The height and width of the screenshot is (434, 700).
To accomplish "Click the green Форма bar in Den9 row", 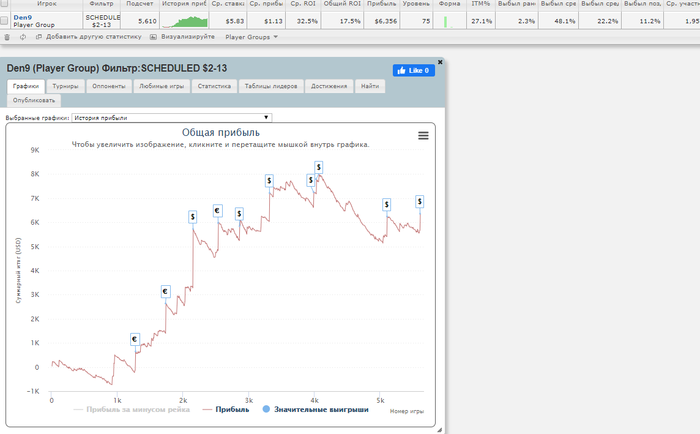I will 446,21.
